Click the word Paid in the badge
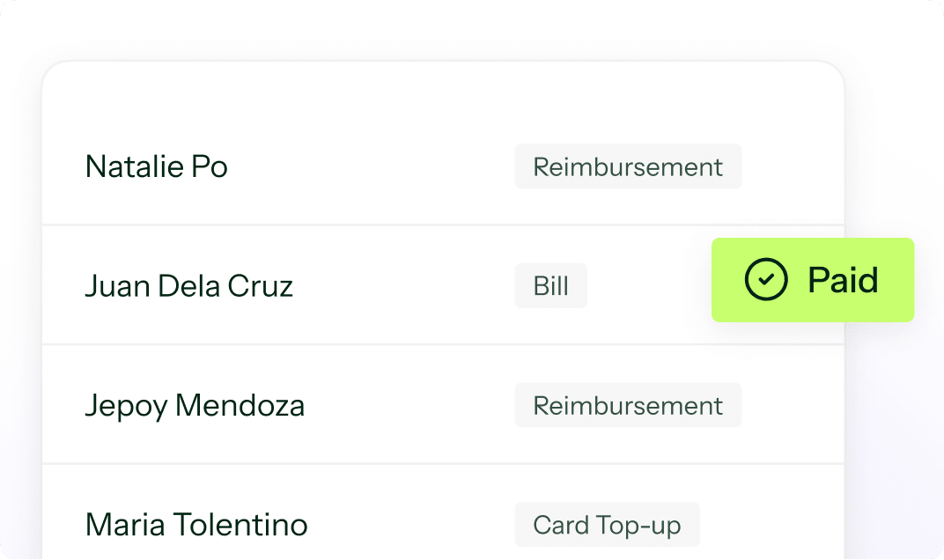Image resolution: width=944 pixels, height=560 pixels. click(x=843, y=280)
